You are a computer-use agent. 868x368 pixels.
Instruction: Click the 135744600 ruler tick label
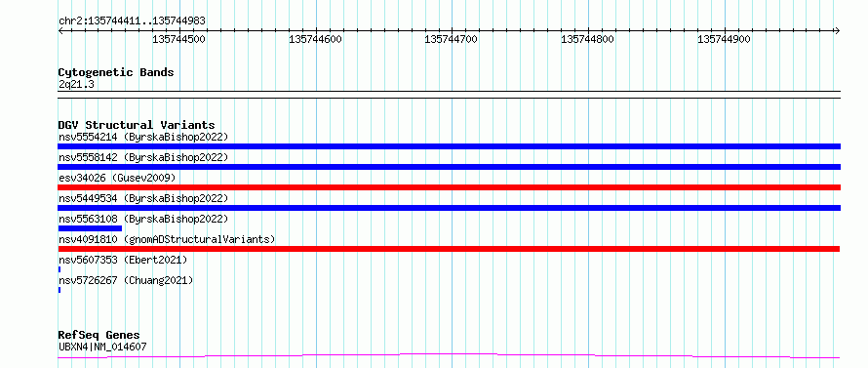316,39
